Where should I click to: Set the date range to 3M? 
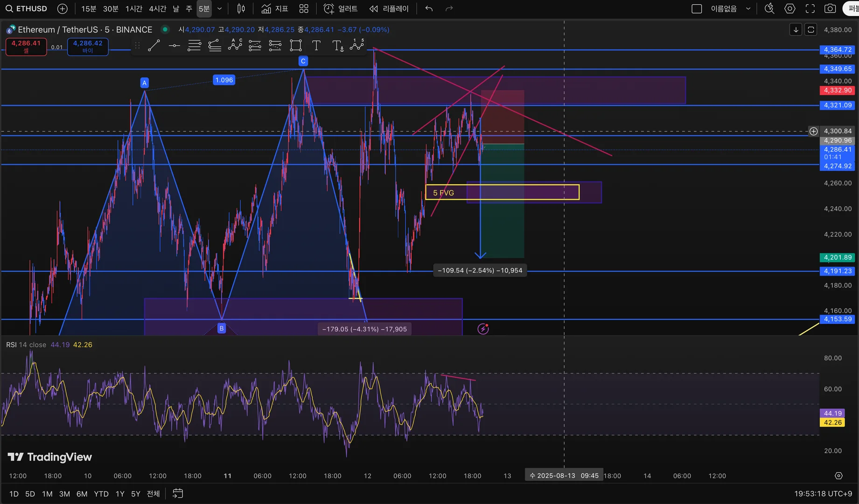tap(64, 494)
